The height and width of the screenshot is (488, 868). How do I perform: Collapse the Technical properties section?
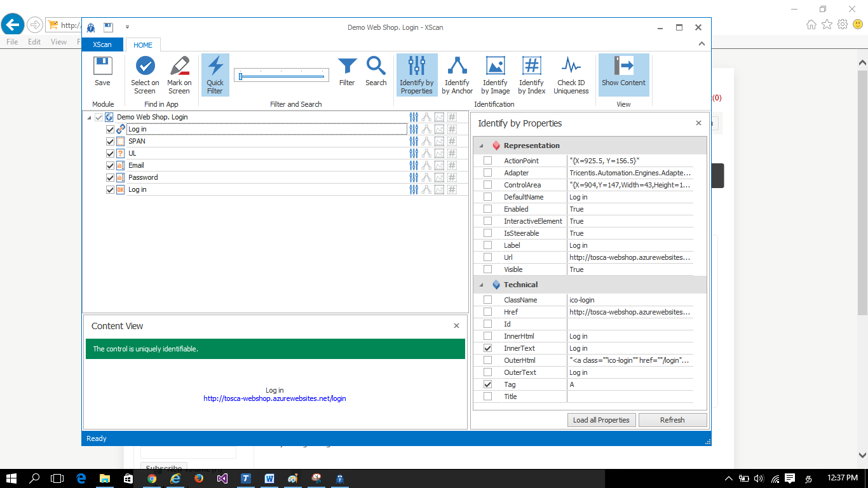tap(482, 285)
